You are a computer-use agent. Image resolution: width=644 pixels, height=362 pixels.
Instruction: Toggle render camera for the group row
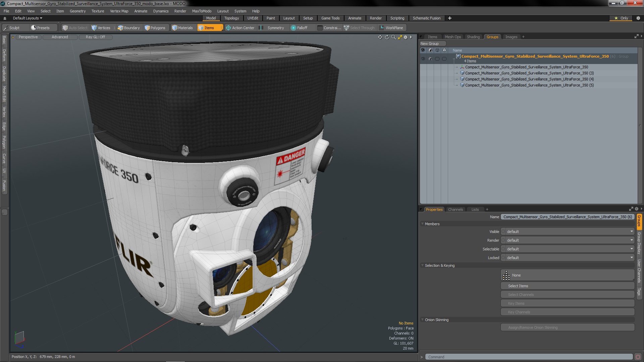coord(430,59)
